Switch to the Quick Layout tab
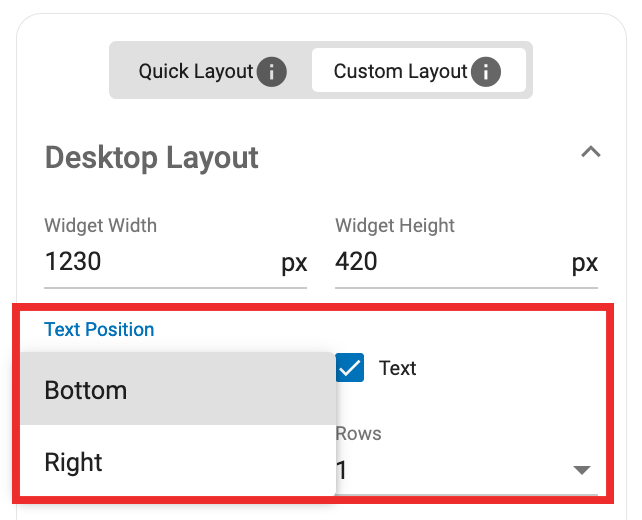This screenshot has height=520, width=642. coord(196,72)
